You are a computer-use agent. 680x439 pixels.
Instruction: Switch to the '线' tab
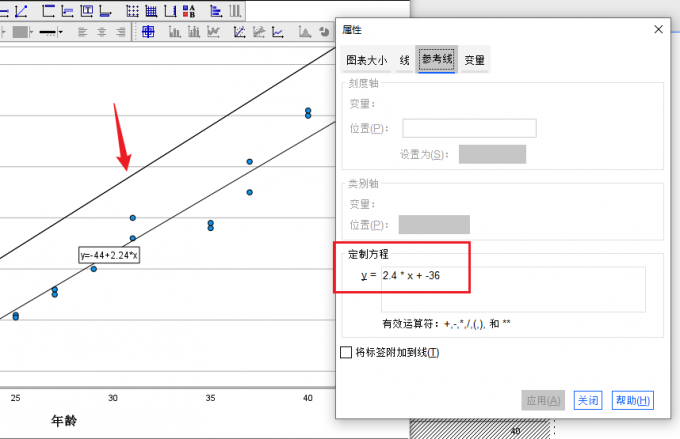click(404, 60)
